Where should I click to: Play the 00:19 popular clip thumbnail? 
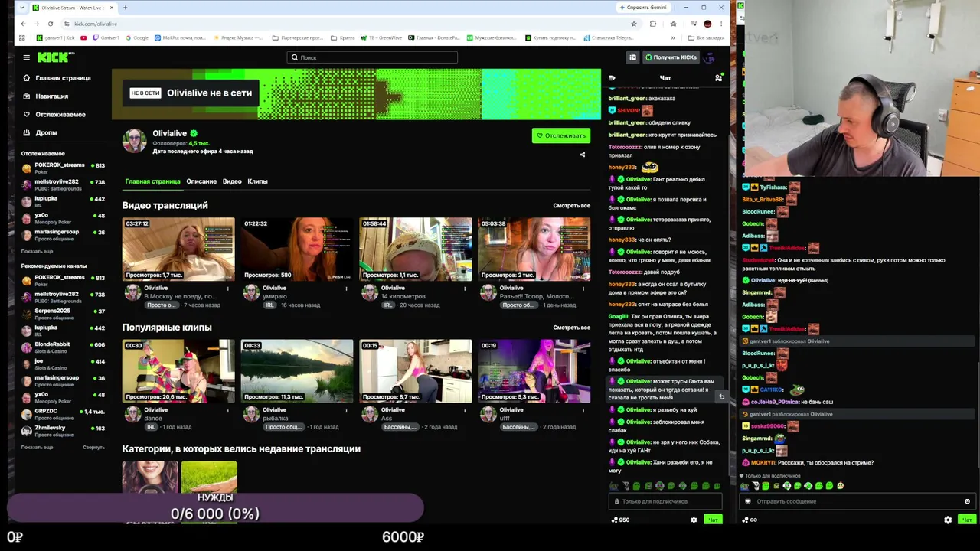point(534,371)
